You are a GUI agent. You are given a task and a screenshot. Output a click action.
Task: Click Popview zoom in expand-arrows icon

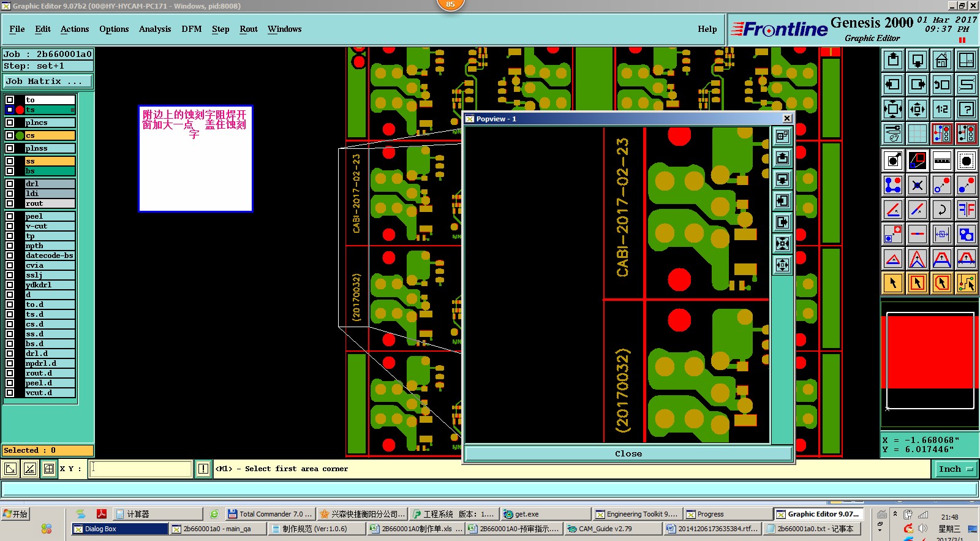(x=782, y=243)
